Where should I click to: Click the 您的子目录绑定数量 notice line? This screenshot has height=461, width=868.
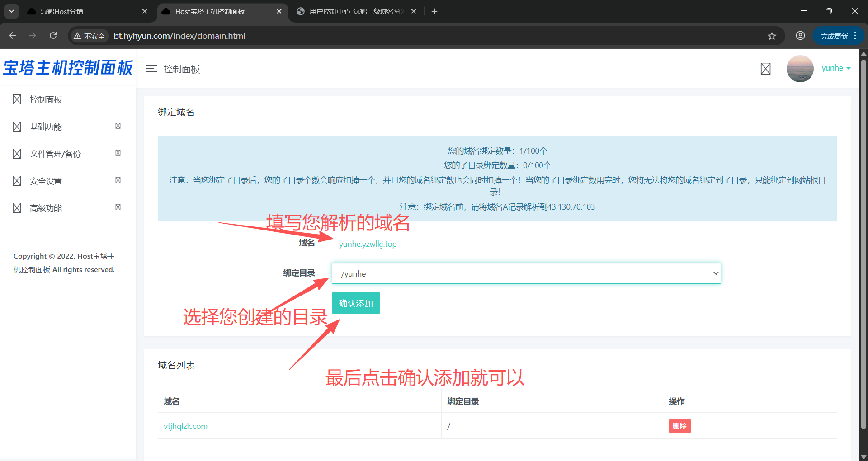coord(497,165)
